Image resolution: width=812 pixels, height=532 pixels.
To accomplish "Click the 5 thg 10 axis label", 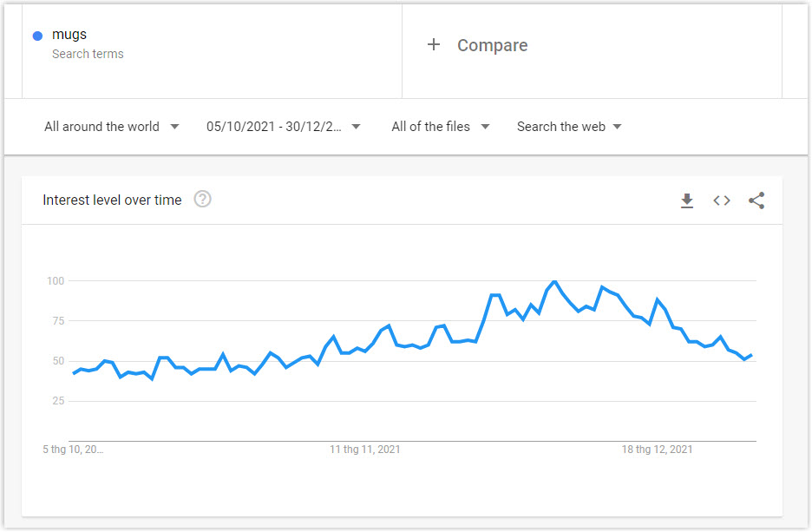I will [73, 449].
